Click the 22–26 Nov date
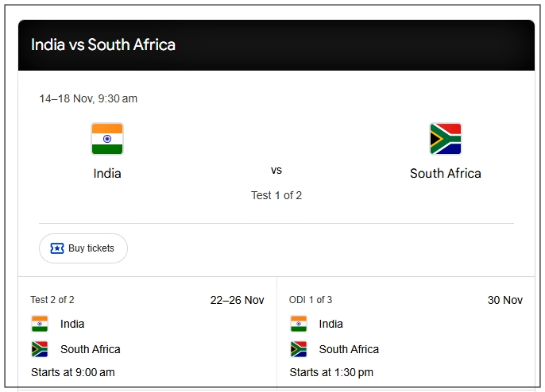The height and width of the screenshot is (392, 545). click(x=237, y=300)
